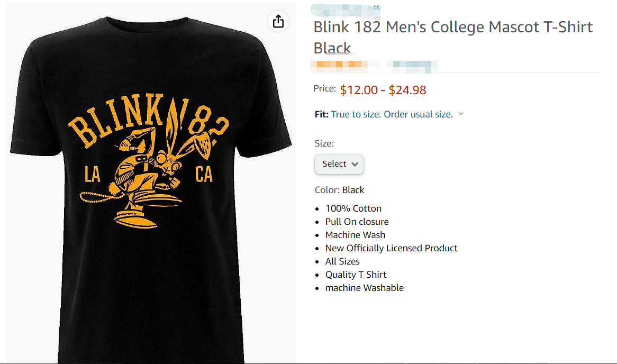Screen dimensions: 617x364
Task: Click the 'Pull On closure' bullet point
Action: click(x=357, y=222)
